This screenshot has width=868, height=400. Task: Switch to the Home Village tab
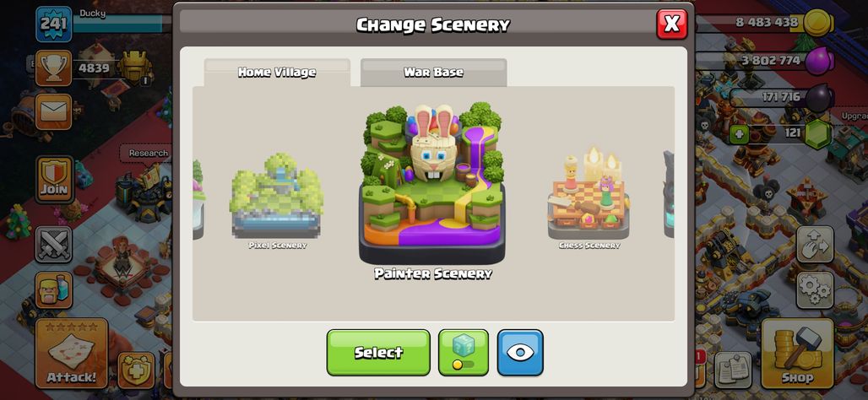[x=277, y=73]
